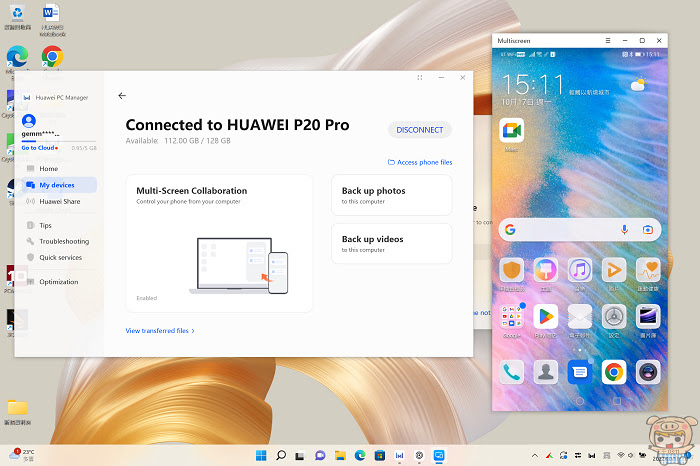
Task: Open Google Meet app on the phone screen
Action: (x=512, y=131)
